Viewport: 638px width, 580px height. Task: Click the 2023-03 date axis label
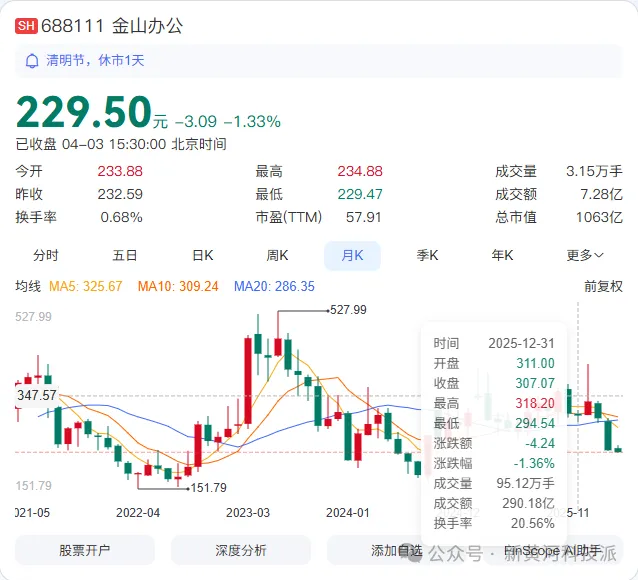coord(248,513)
